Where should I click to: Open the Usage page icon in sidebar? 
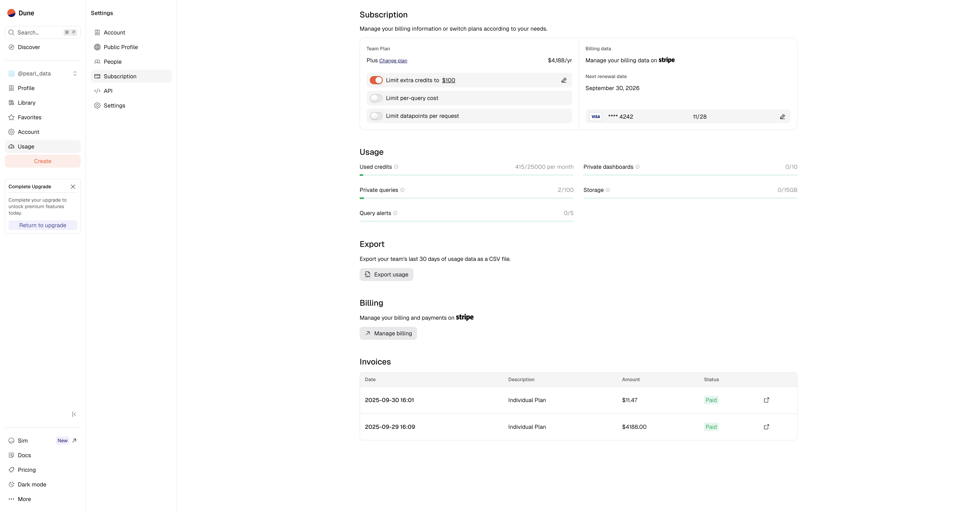[11, 146]
